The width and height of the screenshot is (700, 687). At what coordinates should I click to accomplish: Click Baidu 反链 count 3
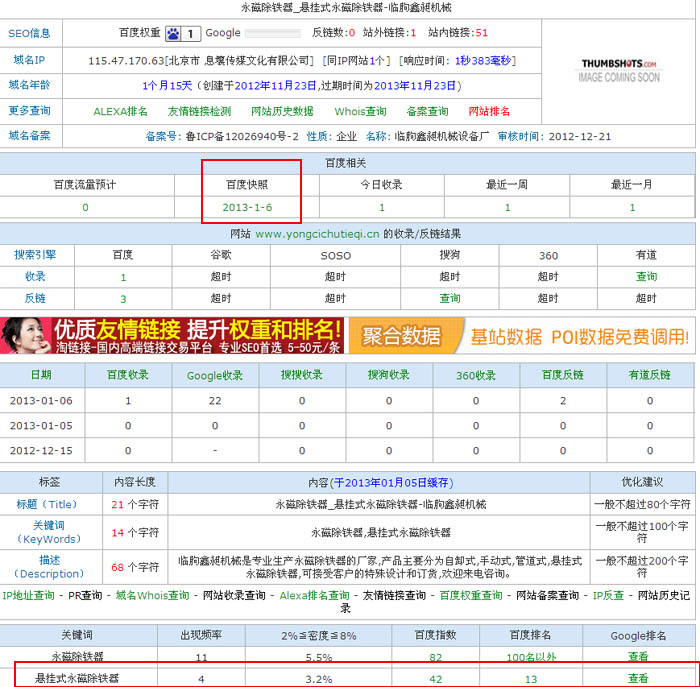pyautogui.click(x=123, y=299)
